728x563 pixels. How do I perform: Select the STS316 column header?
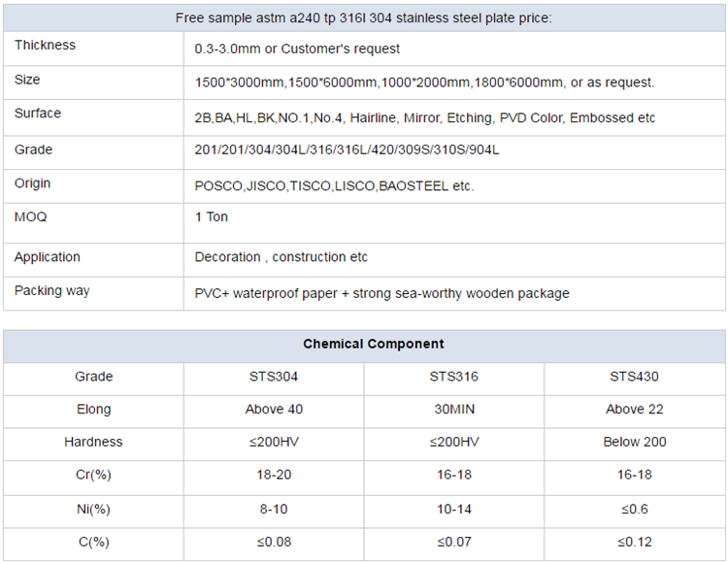(454, 377)
